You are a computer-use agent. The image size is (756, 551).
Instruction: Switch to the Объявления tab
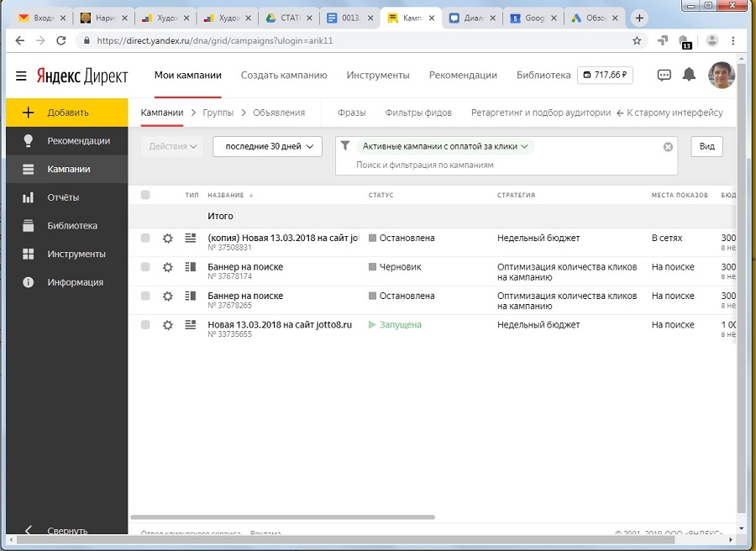pos(279,113)
